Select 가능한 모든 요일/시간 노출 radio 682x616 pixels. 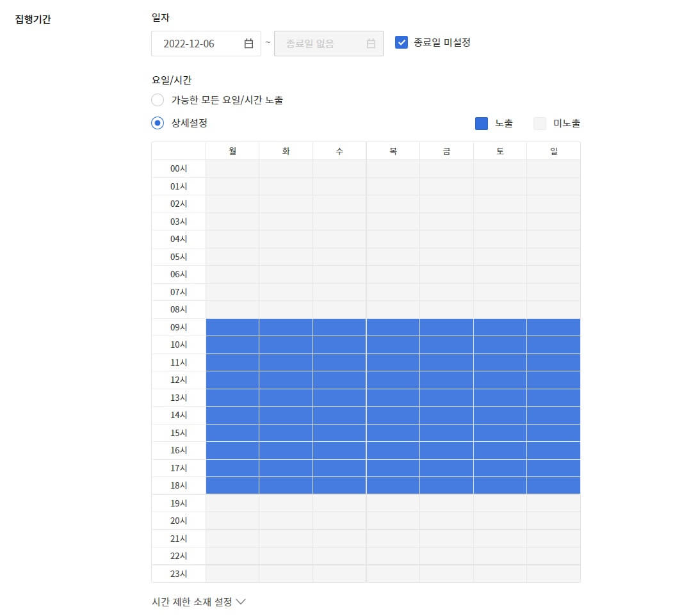(x=158, y=100)
